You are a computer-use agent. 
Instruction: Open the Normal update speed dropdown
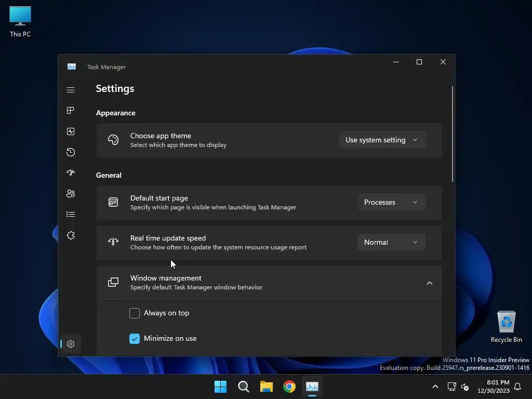tap(391, 242)
